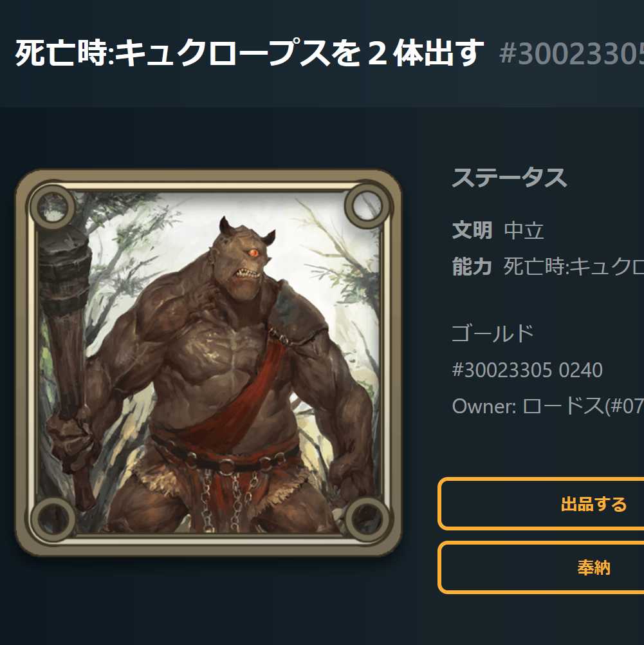
Task: Click the top-left rivet of card frame
Action: pyautogui.click(x=52, y=207)
